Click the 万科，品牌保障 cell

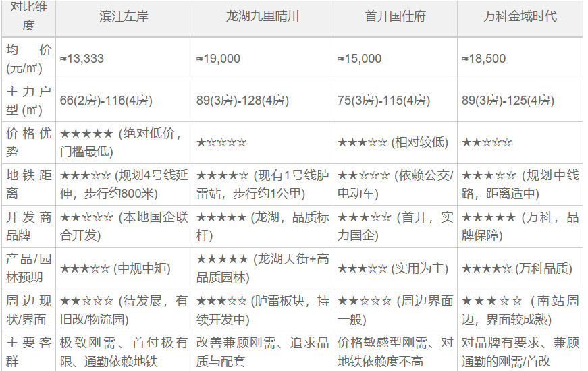pyautogui.click(x=520, y=226)
